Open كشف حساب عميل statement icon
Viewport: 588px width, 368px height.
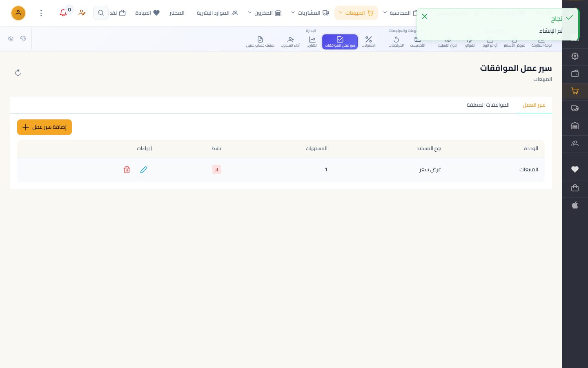coord(260,42)
